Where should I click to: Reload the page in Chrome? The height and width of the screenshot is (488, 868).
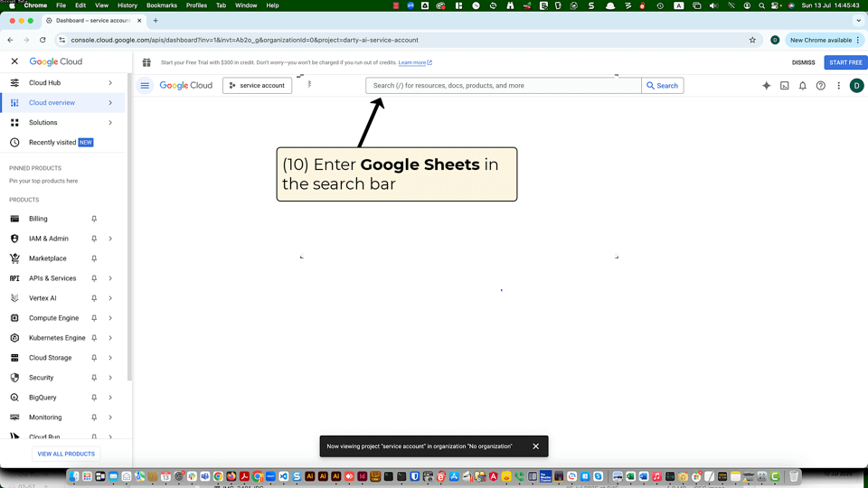42,40
